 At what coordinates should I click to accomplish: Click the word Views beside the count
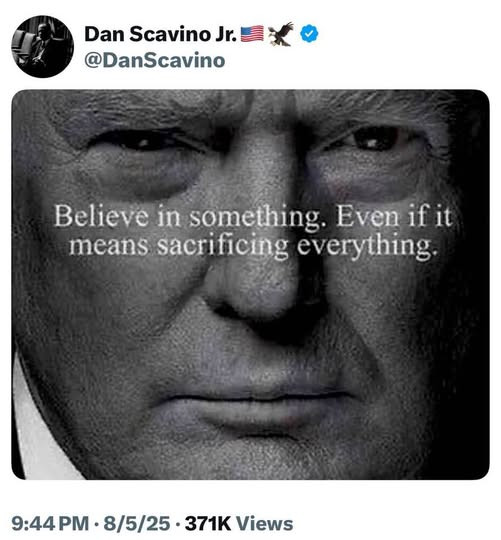(264, 523)
